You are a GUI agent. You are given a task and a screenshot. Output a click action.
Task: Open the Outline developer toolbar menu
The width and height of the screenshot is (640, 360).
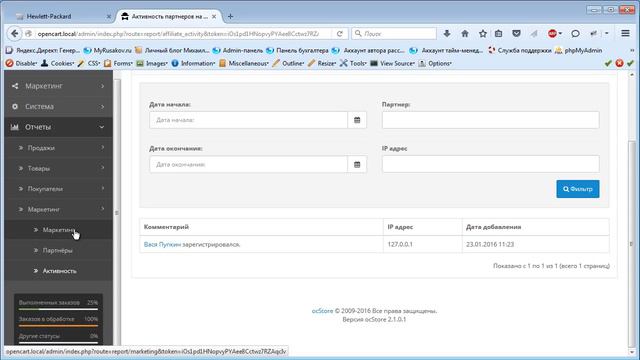coord(288,63)
